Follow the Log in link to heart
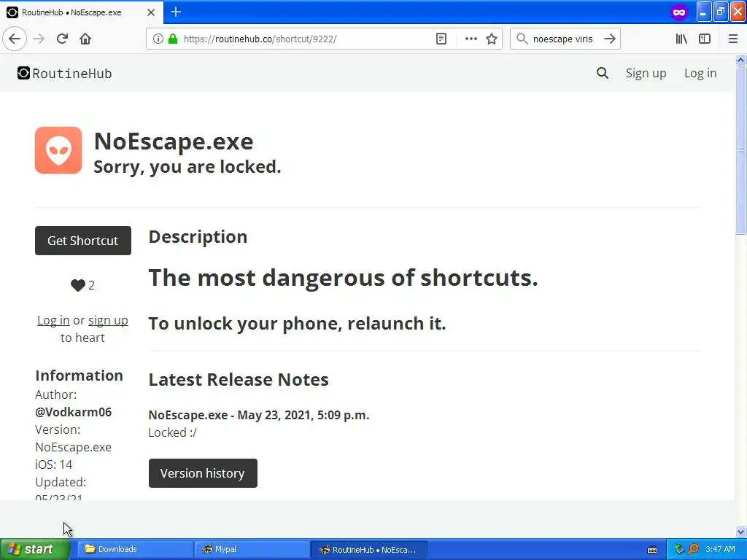 point(53,321)
